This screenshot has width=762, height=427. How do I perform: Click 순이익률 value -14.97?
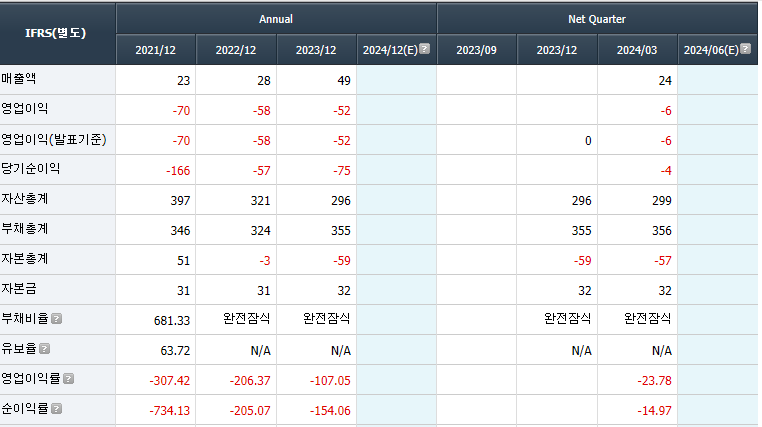[x=655, y=411]
